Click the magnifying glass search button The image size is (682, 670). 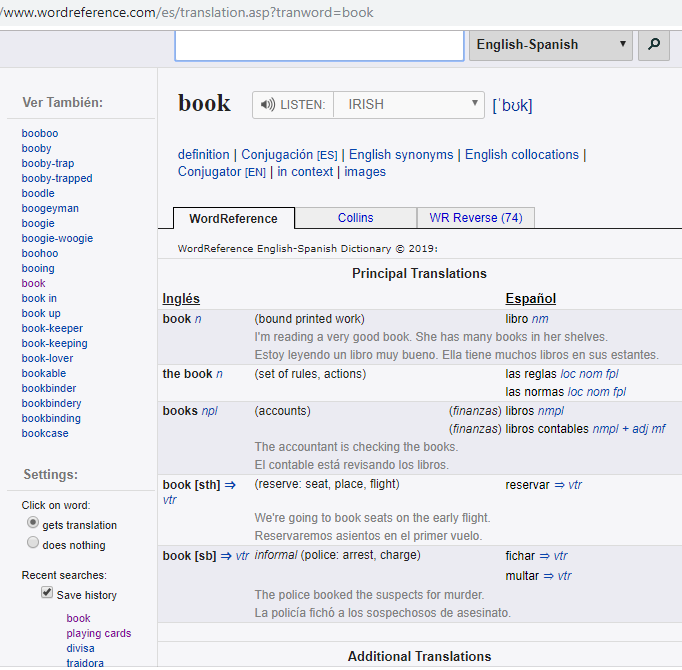pos(653,44)
